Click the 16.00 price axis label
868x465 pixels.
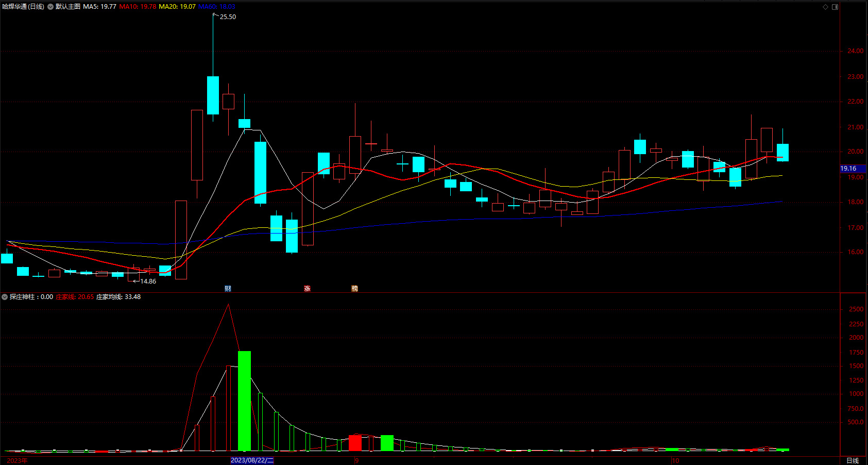click(x=856, y=252)
